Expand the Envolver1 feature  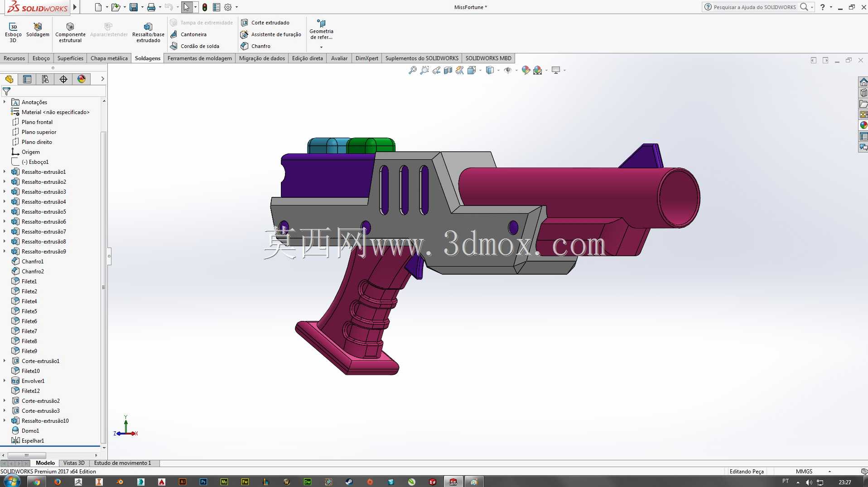point(5,381)
